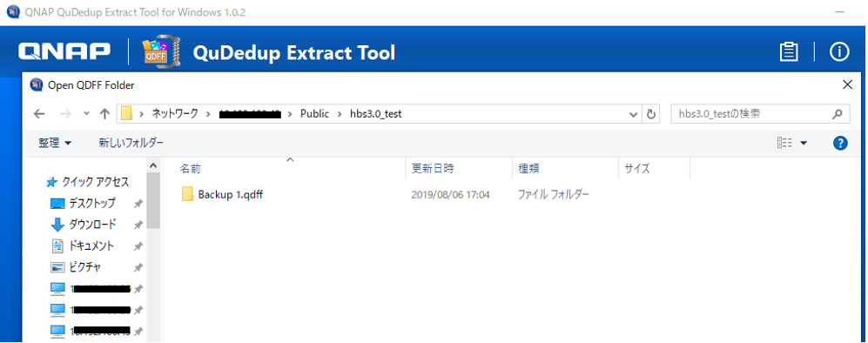Image resolution: width=868 pixels, height=343 pixels.
Task: Refresh the folder view
Action: [x=651, y=114]
